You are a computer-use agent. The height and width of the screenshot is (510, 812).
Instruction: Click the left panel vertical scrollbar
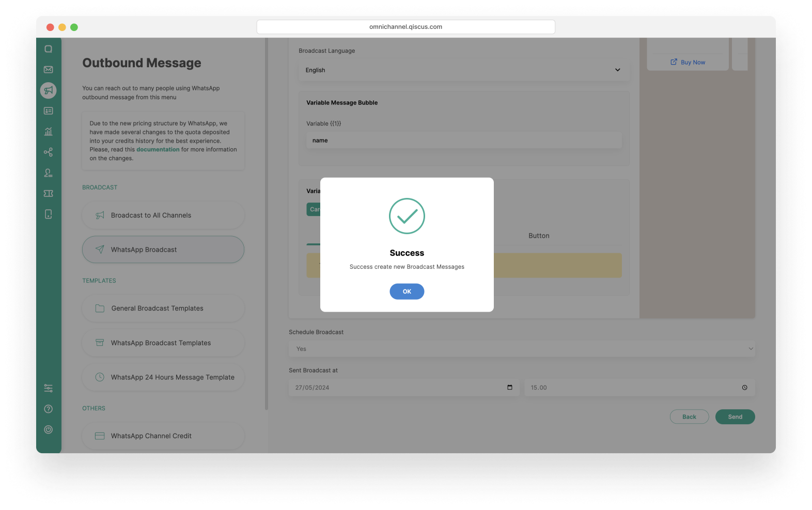tap(267, 224)
